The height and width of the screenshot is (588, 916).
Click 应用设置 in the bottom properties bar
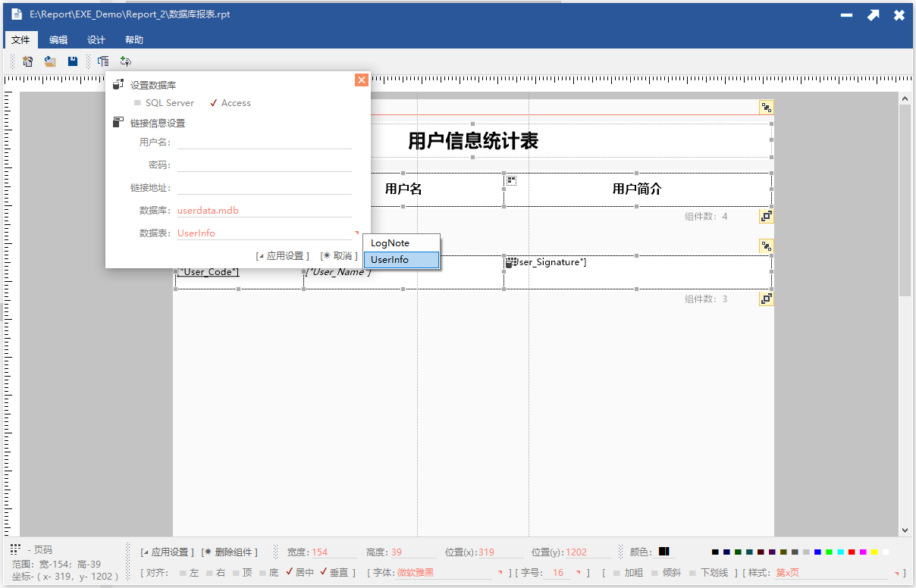[x=168, y=552]
